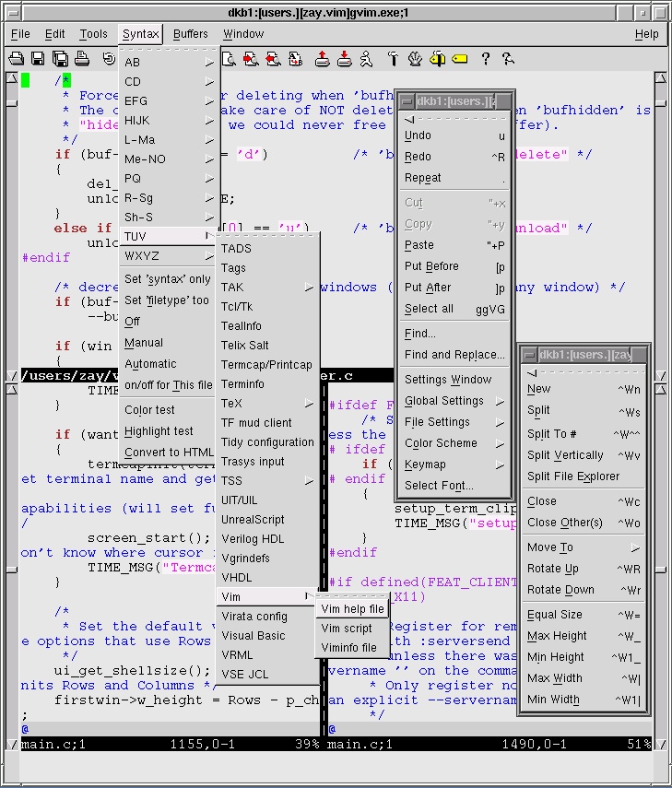The height and width of the screenshot is (788, 672).
Task: Click the Load Session up-arrow icon
Action: click(323, 59)
